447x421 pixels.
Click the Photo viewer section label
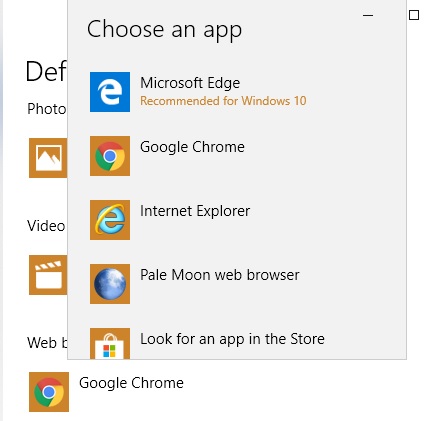(x=47, y=109)
